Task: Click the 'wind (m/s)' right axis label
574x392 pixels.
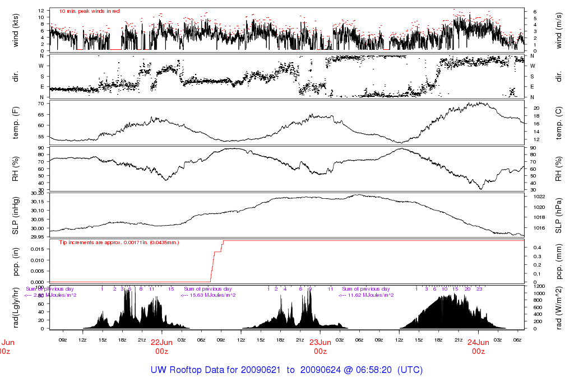Action: (x=559, y=31)
